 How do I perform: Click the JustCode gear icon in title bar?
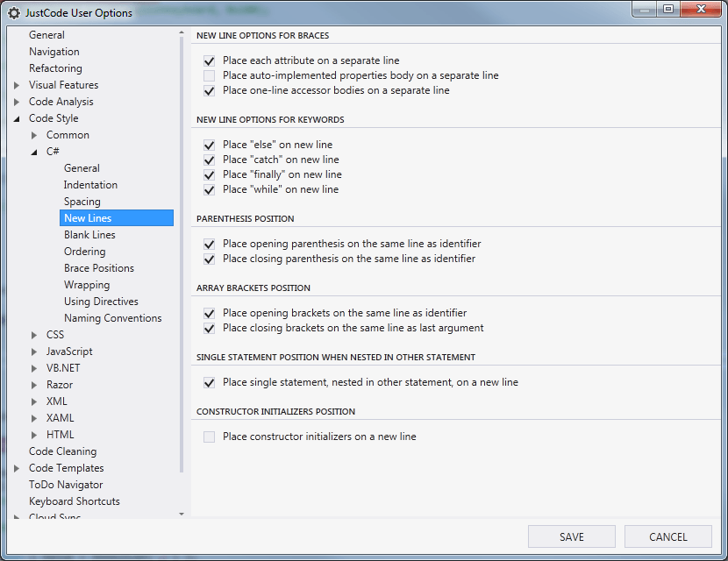[14, 13]
